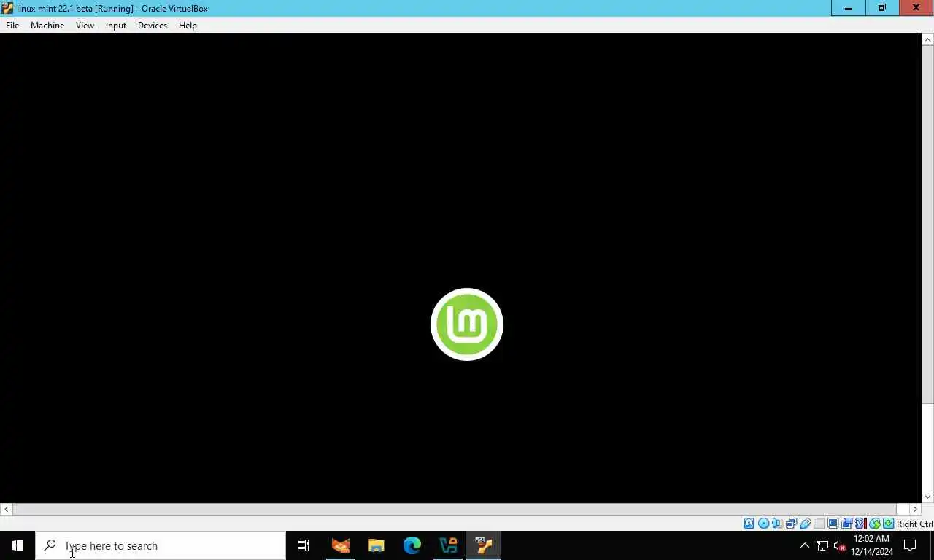Image resolution: width=934 pixels, height=560 pixels.
Task: Open the Devices menu
Action: (x=153, y=25)
